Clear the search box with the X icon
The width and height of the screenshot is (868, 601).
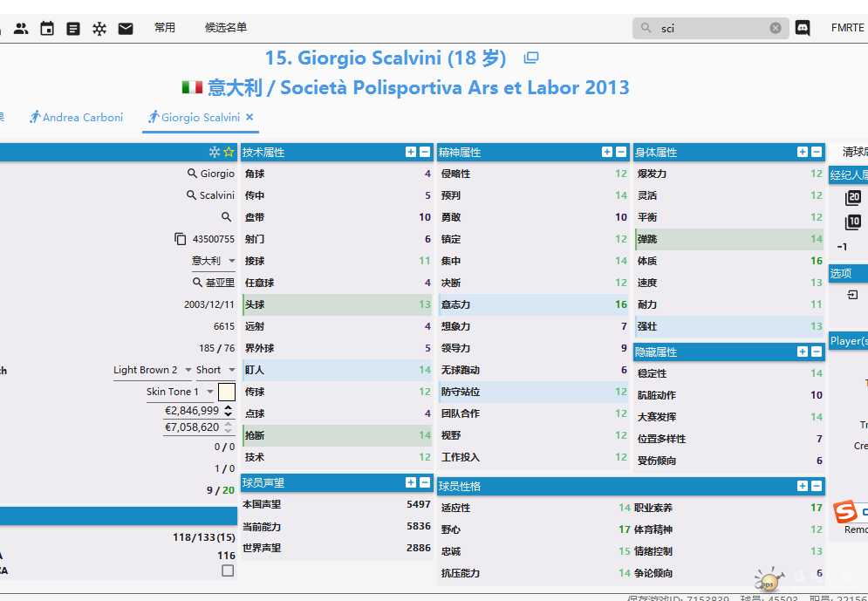tap(776, 28)
